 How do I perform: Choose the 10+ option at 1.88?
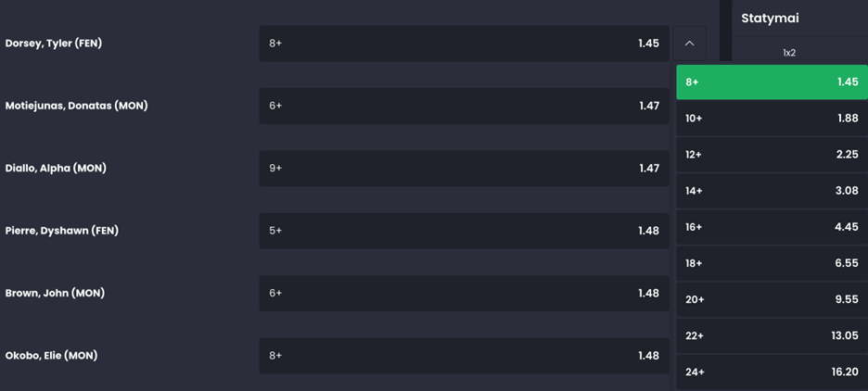(x=772, y=119)
